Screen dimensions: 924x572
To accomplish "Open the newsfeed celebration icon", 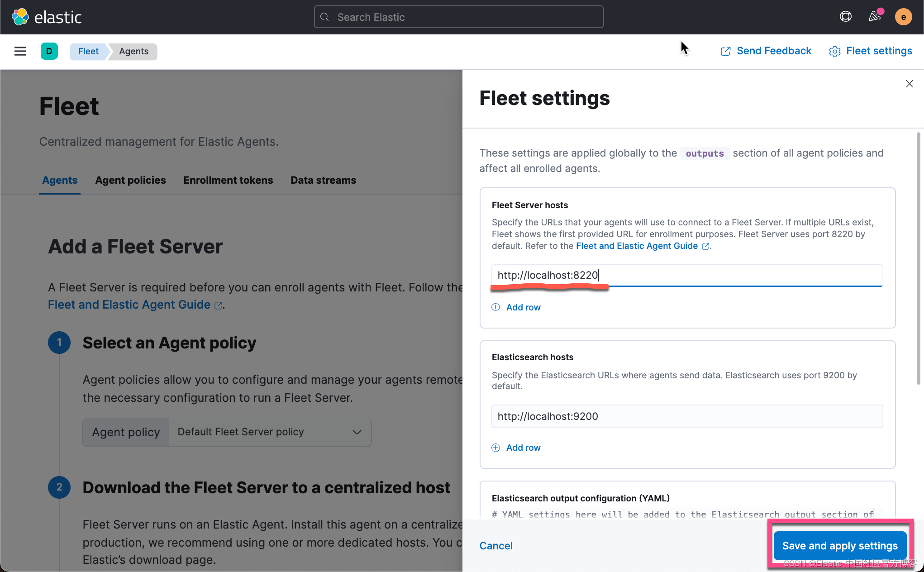I will (874, 17).
